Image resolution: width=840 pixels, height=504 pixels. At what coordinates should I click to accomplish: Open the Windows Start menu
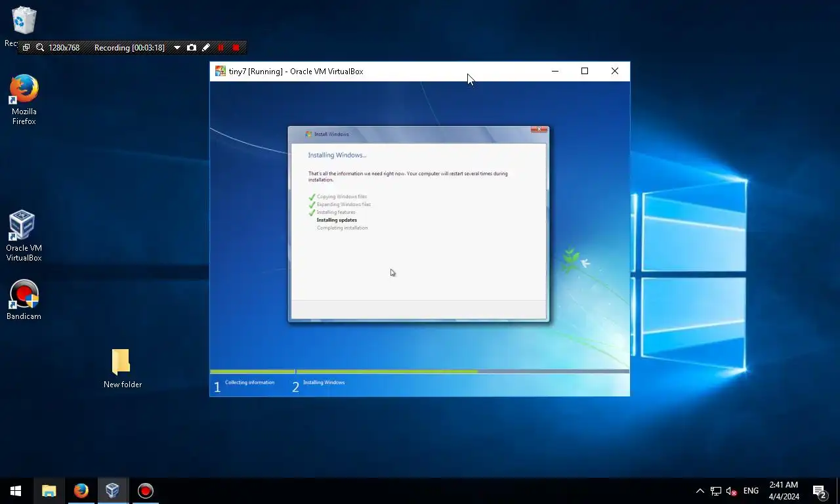(16, 491)
